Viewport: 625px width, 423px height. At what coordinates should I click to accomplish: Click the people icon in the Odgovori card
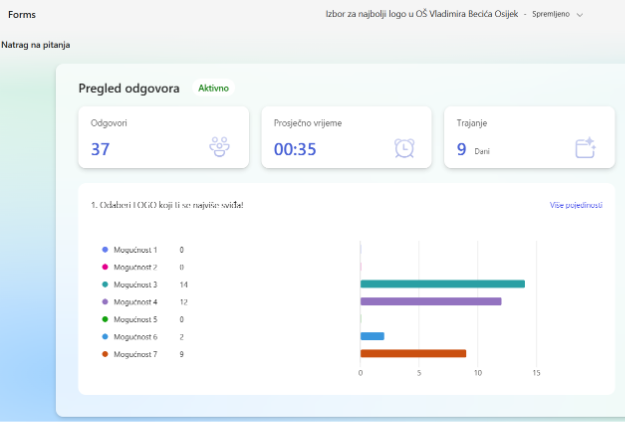(x=219, y=147)
